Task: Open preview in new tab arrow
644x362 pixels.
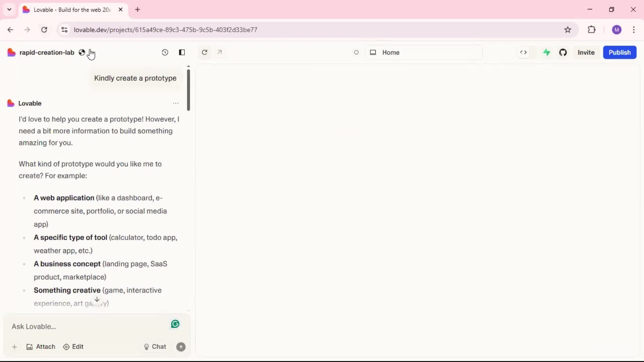Action: point(220,52)
